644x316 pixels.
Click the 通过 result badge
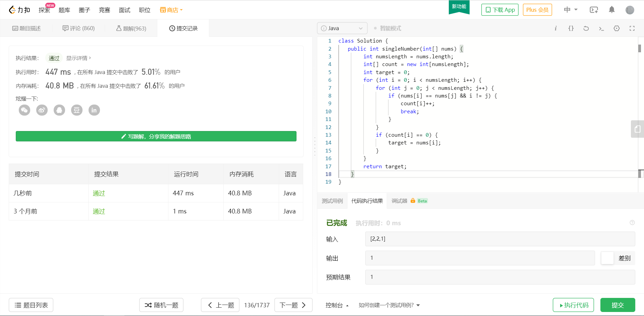[54, 58]
